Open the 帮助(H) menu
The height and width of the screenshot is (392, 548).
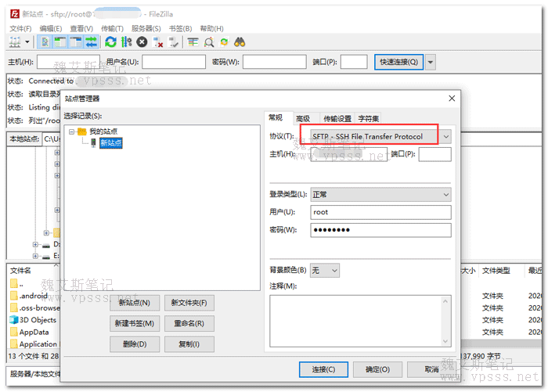211,28
